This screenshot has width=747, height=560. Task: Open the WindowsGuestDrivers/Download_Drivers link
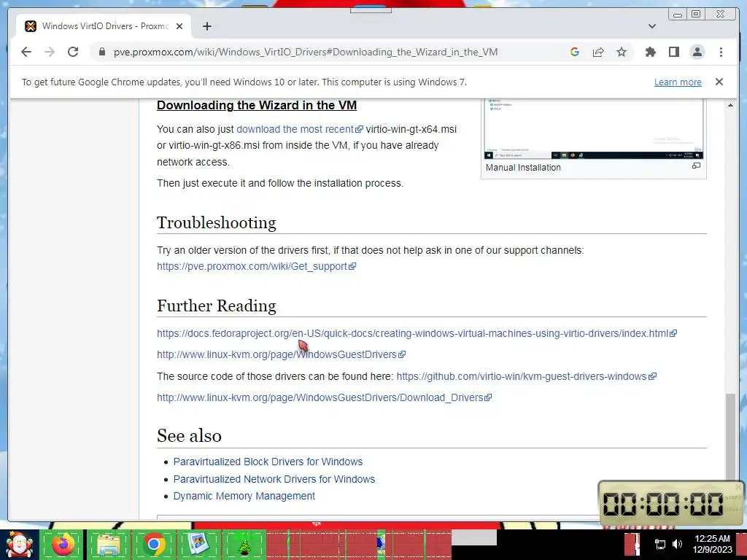coord(324,397)
